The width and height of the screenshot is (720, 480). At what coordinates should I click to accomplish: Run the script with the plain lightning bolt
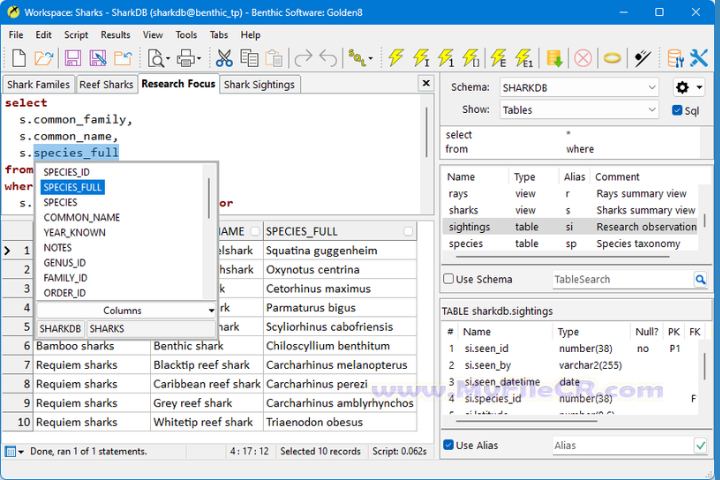[396, 58]
